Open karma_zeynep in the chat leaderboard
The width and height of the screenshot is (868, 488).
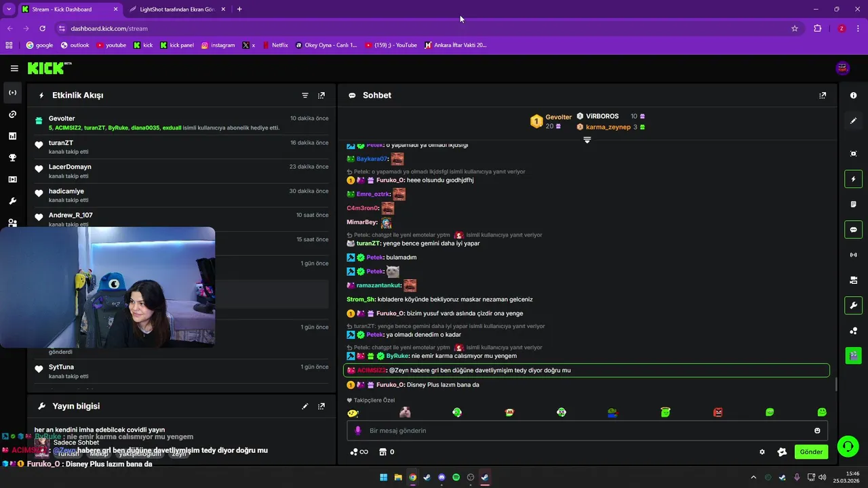(608, 127)
